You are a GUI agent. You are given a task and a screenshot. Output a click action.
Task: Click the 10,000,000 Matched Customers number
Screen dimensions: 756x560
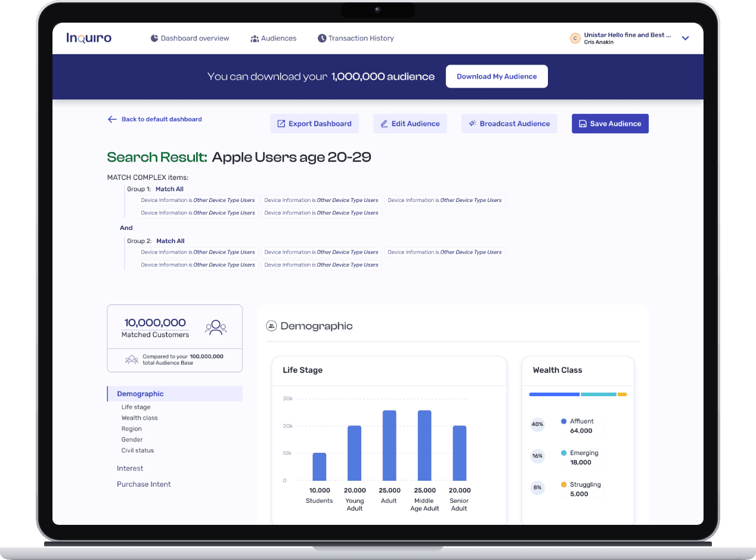pos(155,323)
